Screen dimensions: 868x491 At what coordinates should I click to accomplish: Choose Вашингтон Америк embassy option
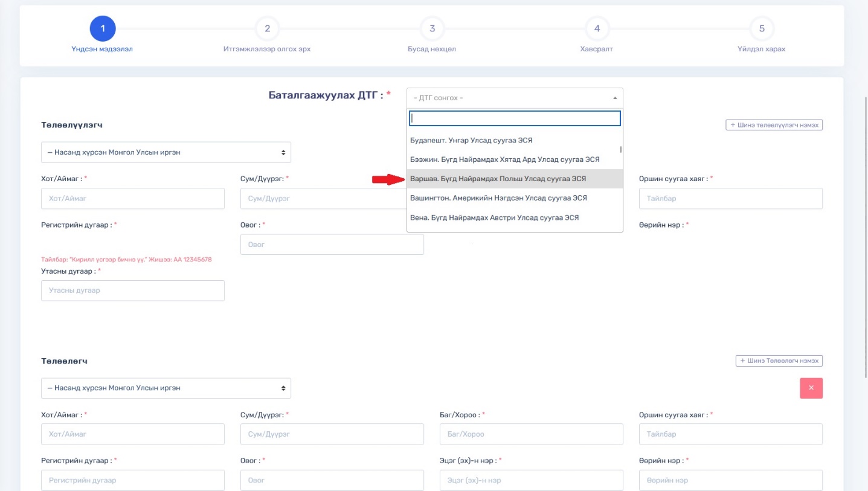(x=514, y=198)
